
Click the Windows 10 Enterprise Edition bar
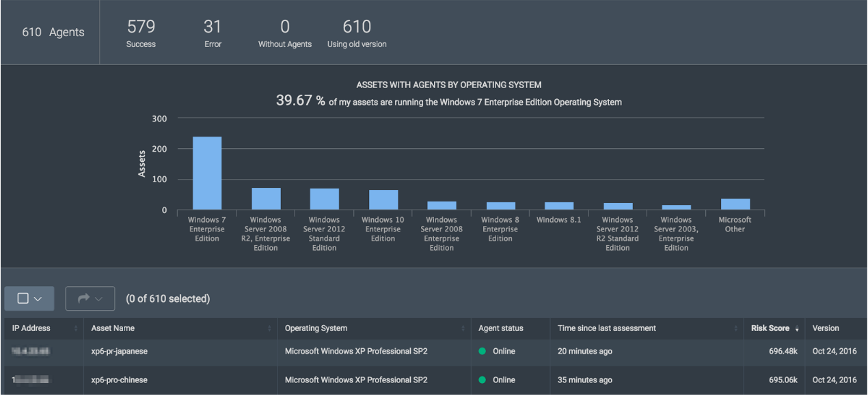383,199
